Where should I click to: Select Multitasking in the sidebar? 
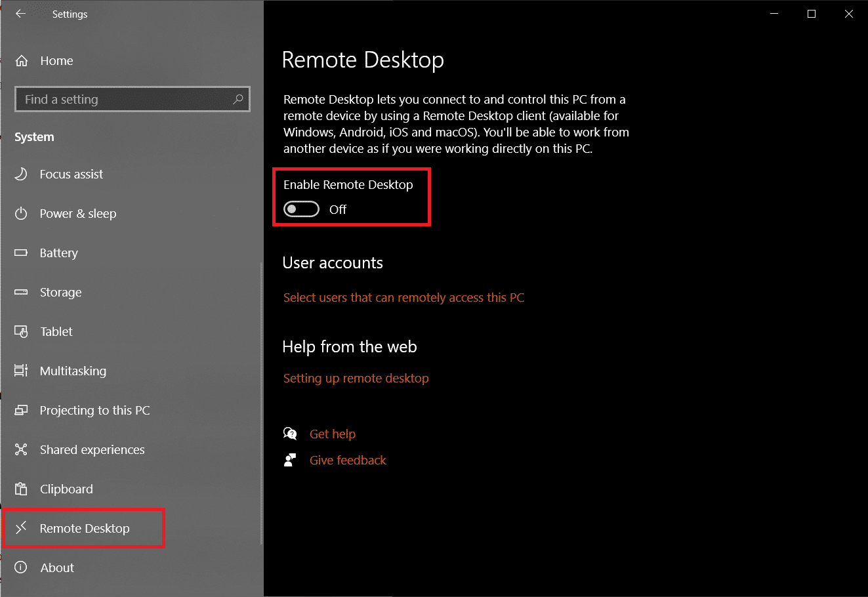click(x=73, y=371)
